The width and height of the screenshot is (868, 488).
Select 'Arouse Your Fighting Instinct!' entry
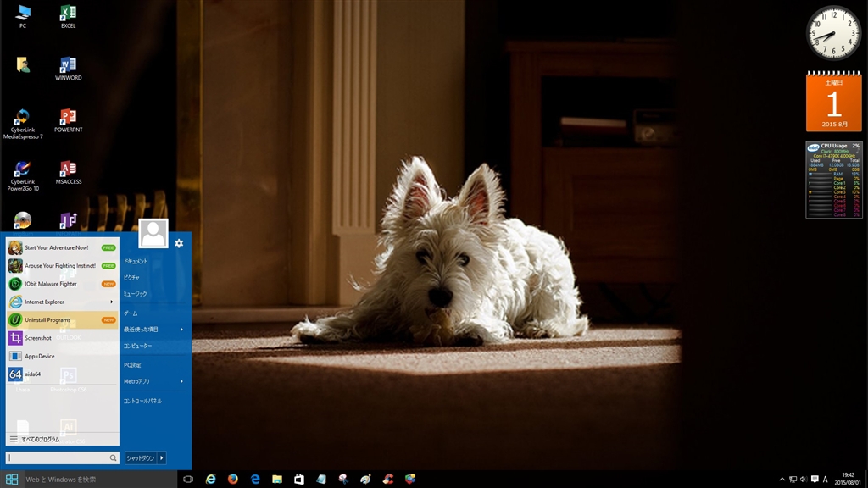coord(63,265)
